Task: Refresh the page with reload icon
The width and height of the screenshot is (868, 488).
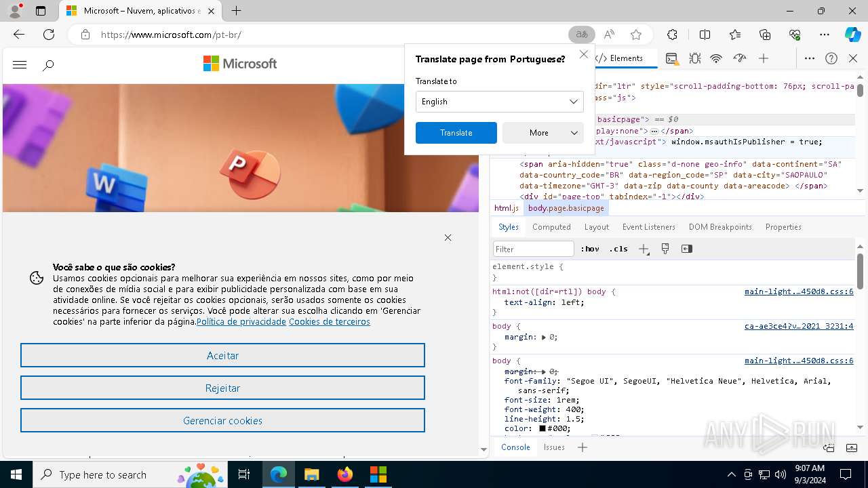Action: tap(49, 35)
